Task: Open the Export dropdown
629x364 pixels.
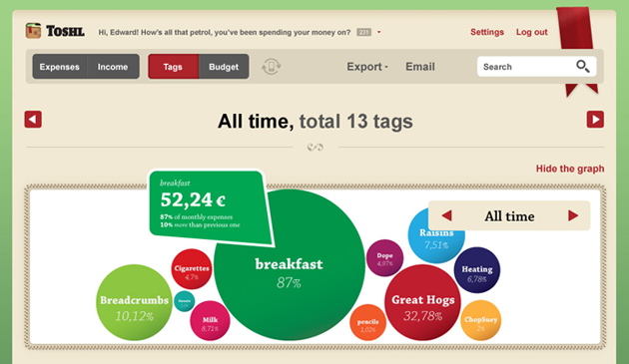Action: 367,67
